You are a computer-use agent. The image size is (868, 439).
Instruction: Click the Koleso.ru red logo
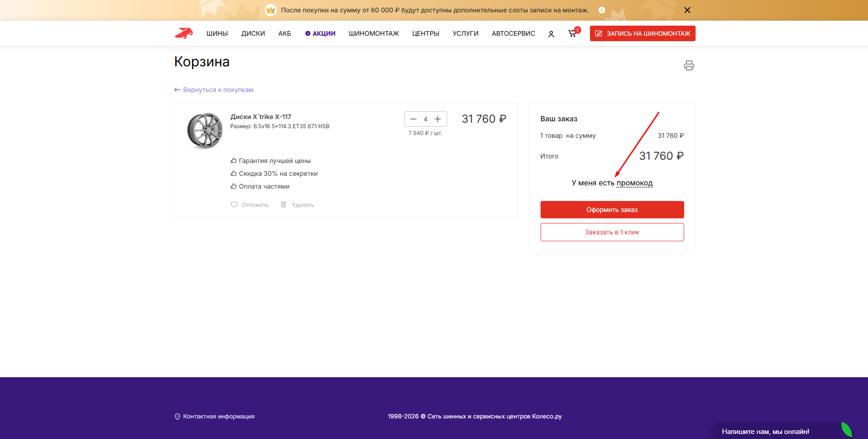(184, 33)
